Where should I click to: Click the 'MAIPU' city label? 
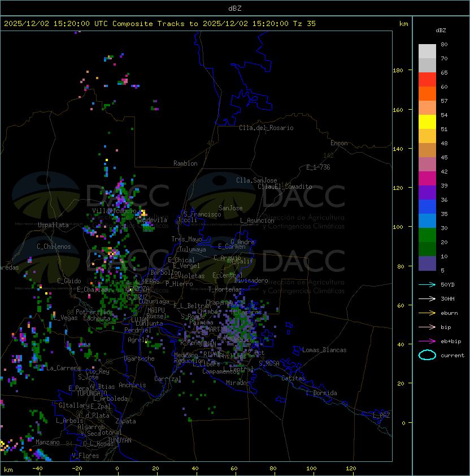tap(156, 310)
